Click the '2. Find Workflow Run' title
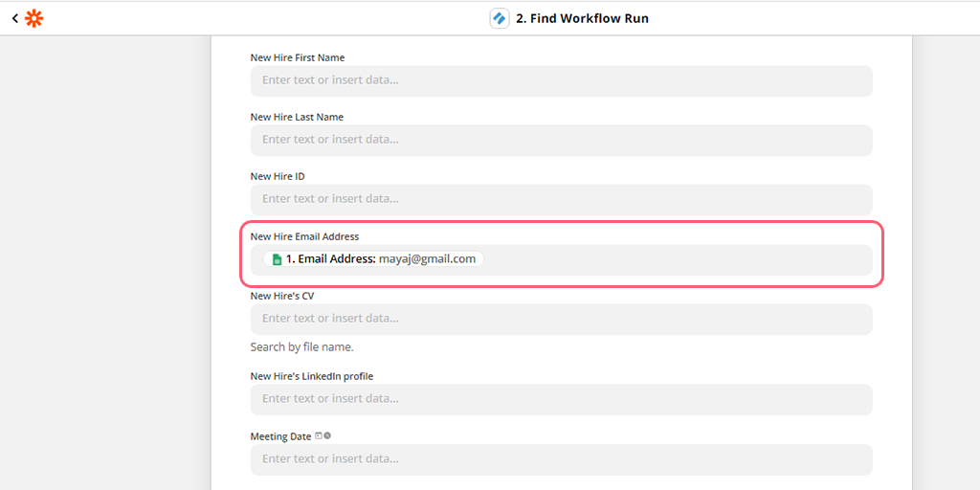The image size is (980, 490). [x=582, y=19]
